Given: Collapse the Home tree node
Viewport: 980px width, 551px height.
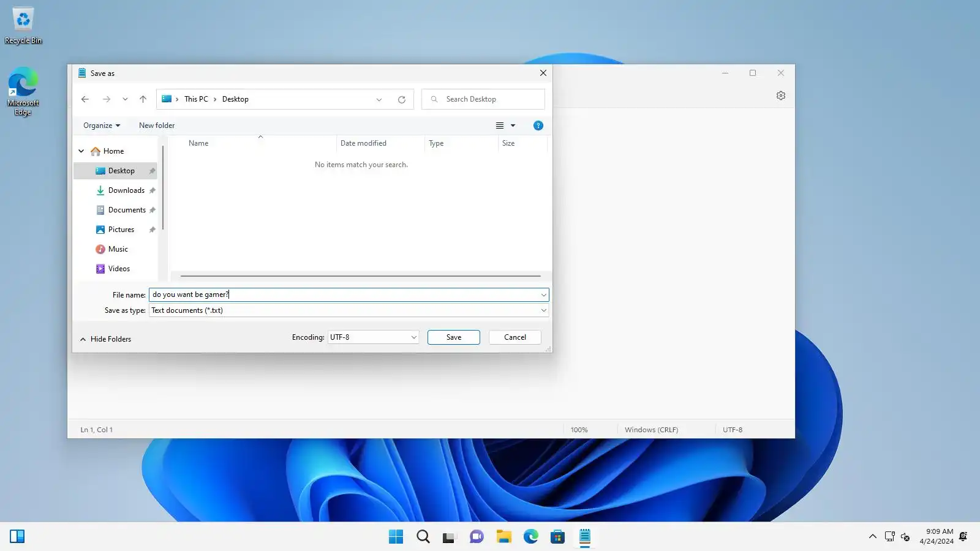Looking at the screenshot, I should (81, 151).
